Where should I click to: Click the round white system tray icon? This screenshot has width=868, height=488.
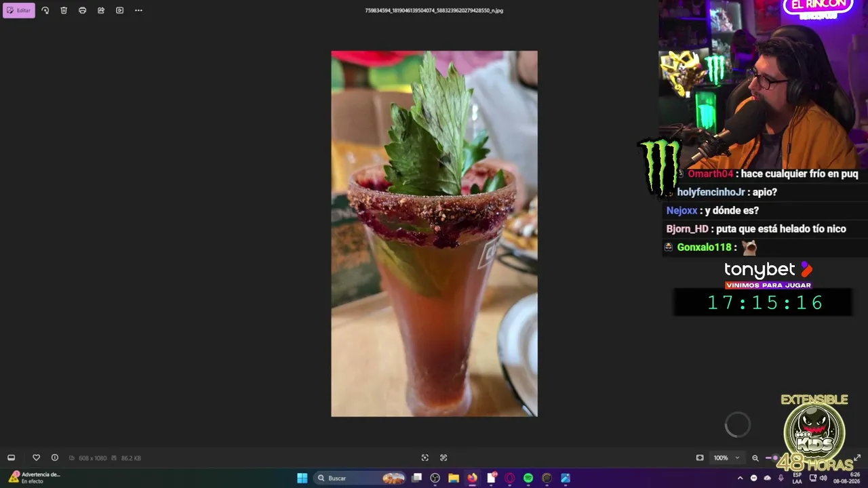[753, 478]
